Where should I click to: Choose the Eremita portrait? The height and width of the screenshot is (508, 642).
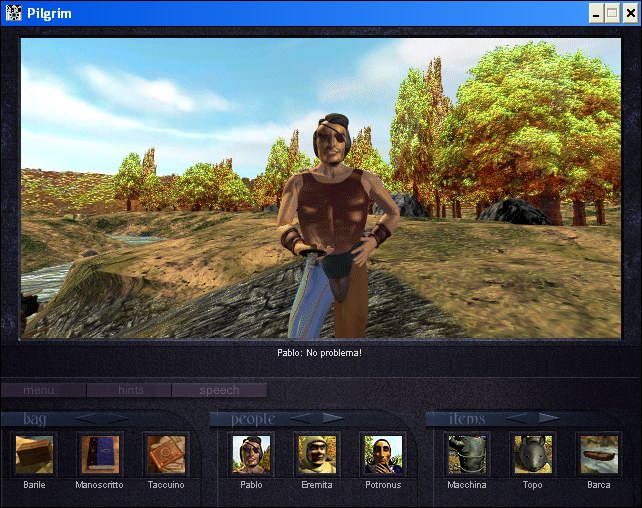point(317,454)
